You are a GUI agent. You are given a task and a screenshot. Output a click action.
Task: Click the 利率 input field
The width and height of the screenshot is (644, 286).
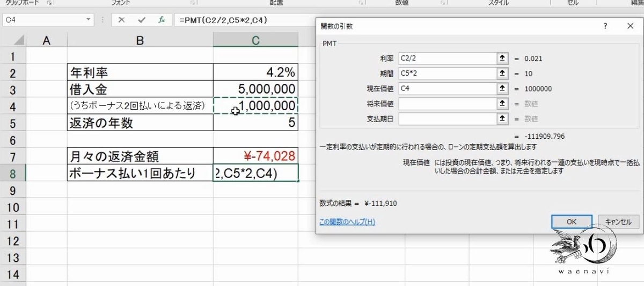tap(448, 58)
